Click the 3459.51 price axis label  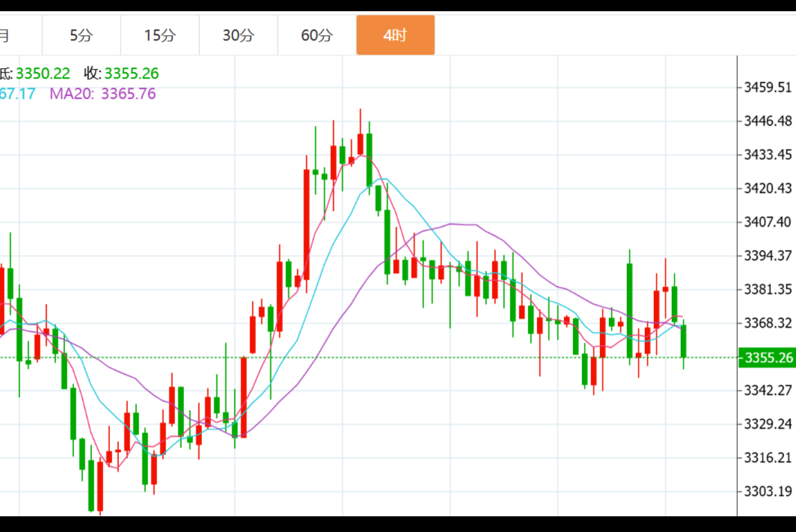click(x=768, y=88)
